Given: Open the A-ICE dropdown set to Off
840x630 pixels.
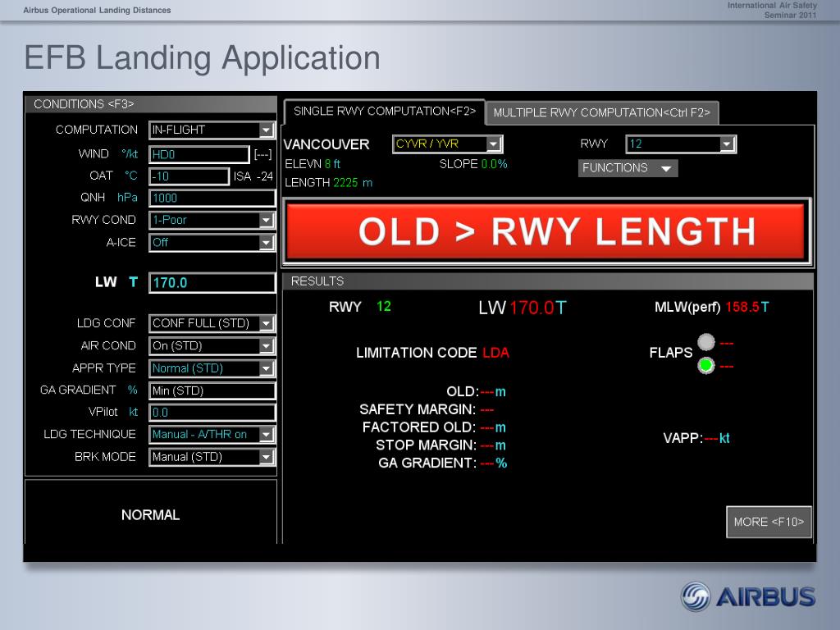Looking at the screenshot, I should (x=212, y=242).
